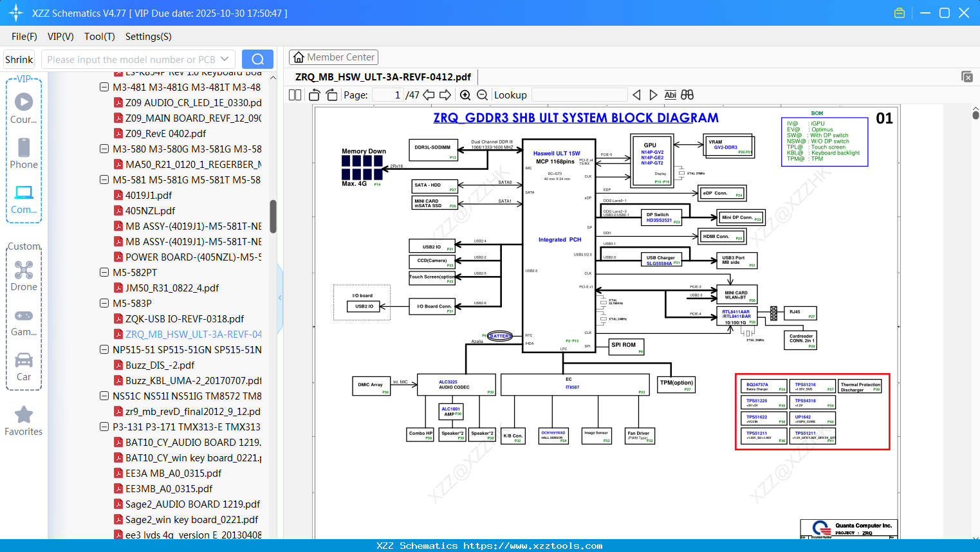
Task: Open the model number dropdown arrow
Action: (225, 59)
